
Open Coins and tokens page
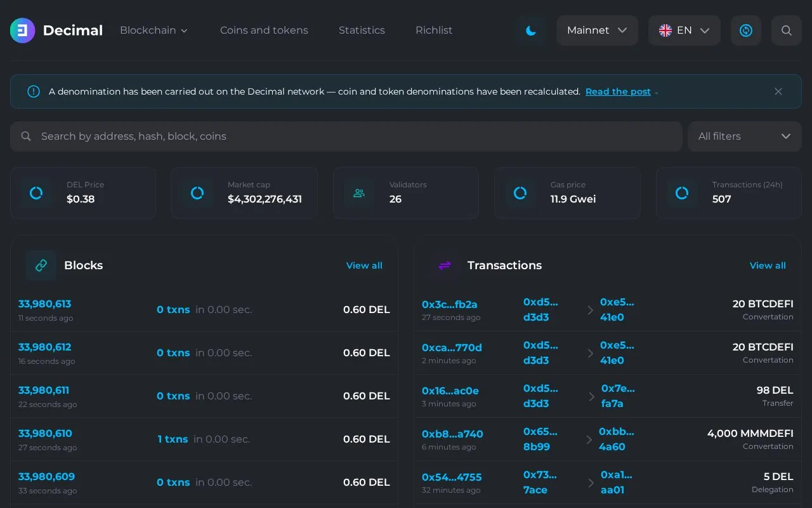[264, 30]
